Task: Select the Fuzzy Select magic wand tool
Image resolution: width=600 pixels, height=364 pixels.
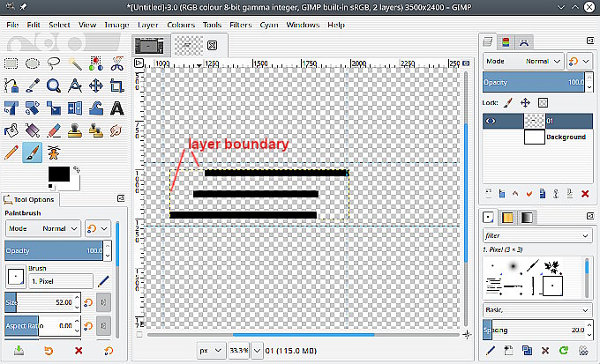Action: pos(75,63)
